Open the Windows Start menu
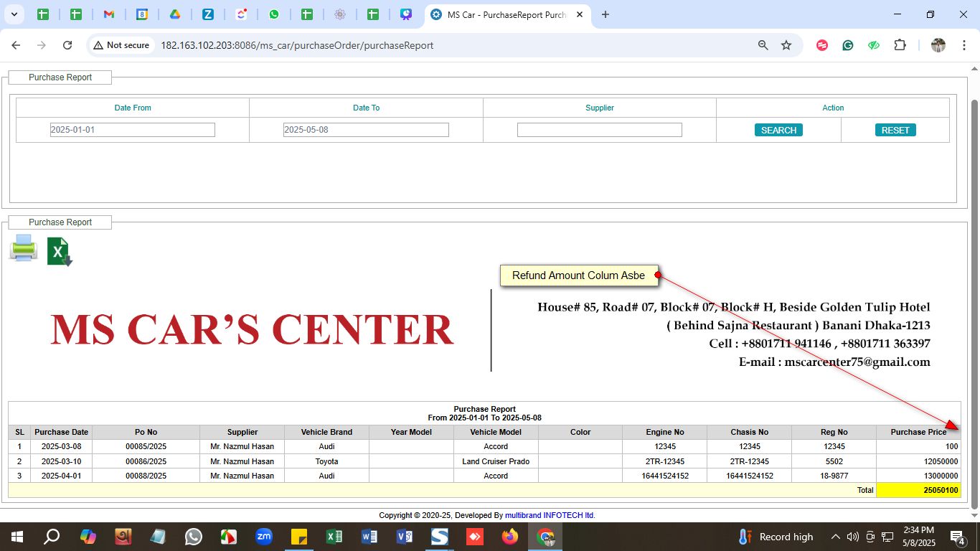This screenshot has width=980, height=551. tap(16, 537)
